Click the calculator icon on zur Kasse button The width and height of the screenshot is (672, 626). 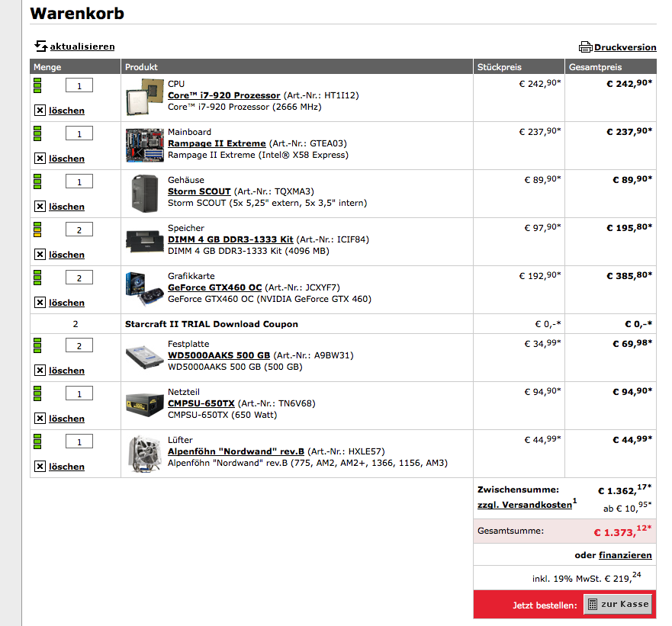coord(592,604)
